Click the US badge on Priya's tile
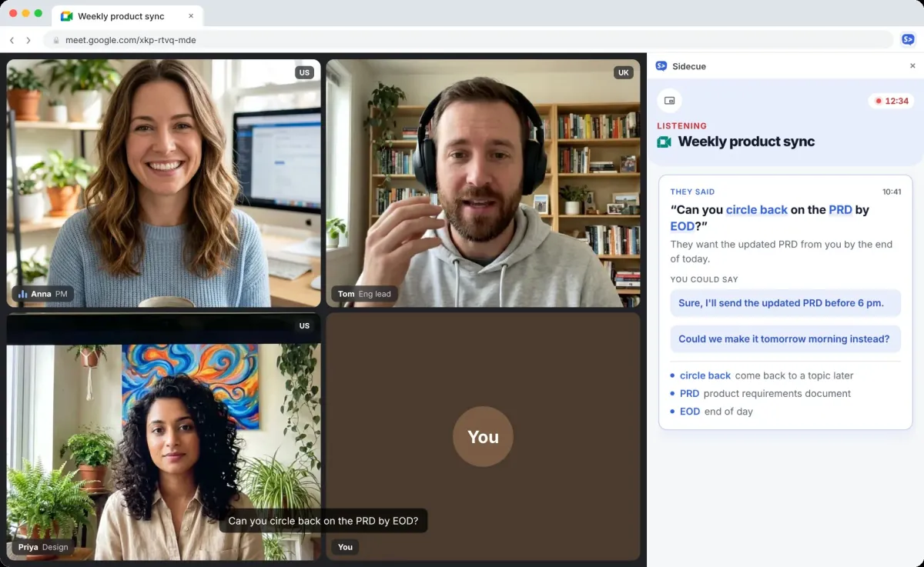Image resolution: width=924 pixels, height=567 pixels. pyautogui.click(x=304, y=325)
